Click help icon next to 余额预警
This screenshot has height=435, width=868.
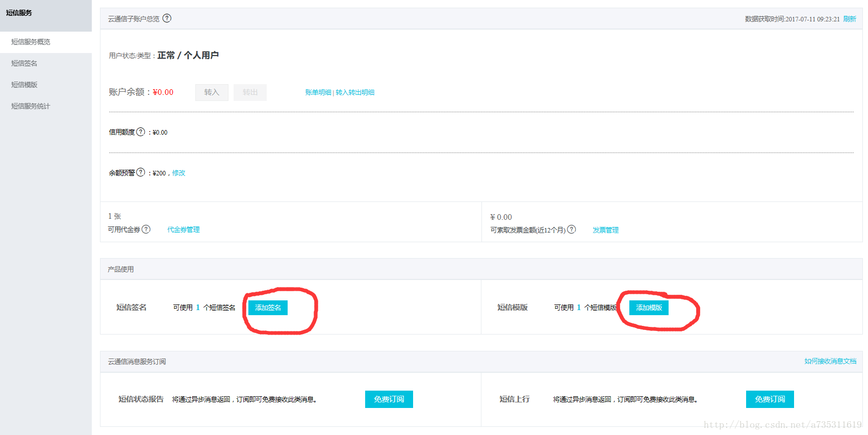pos(141,172)
